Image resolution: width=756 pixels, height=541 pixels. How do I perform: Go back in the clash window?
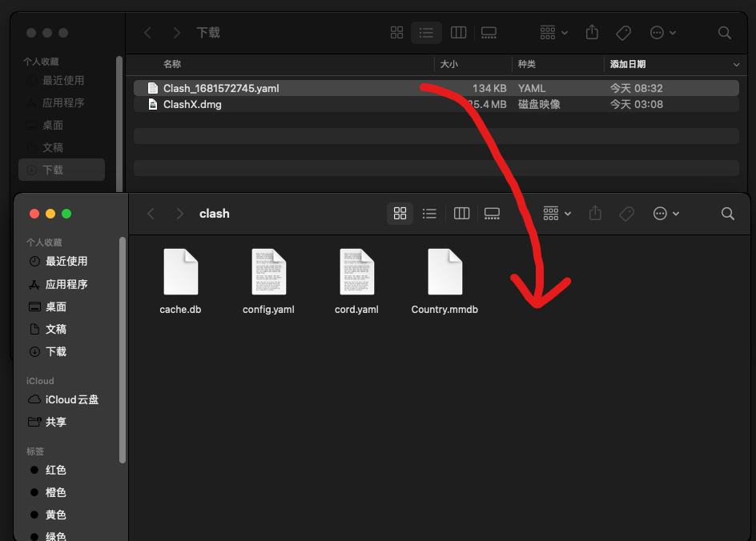pyautogui.click(x=151, y=214)
